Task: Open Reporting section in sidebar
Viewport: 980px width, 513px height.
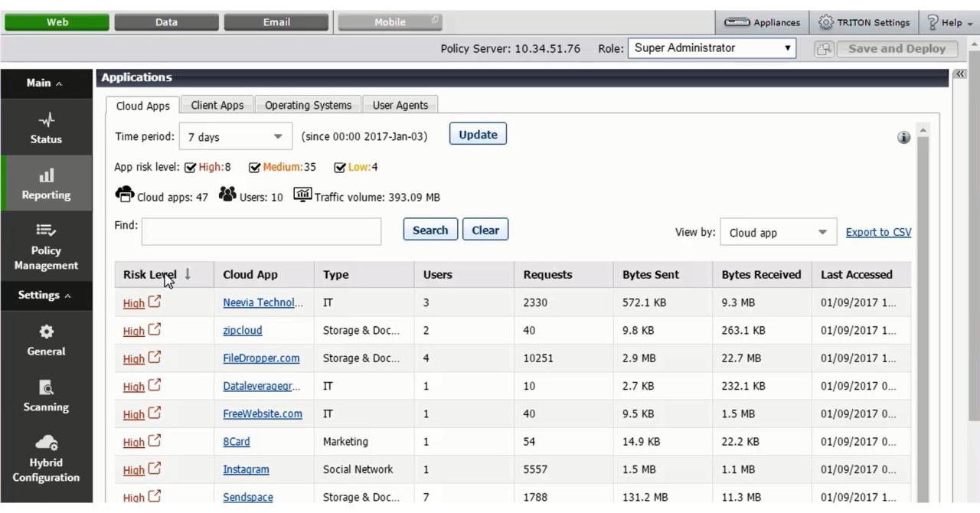Action: coord(46,184)
